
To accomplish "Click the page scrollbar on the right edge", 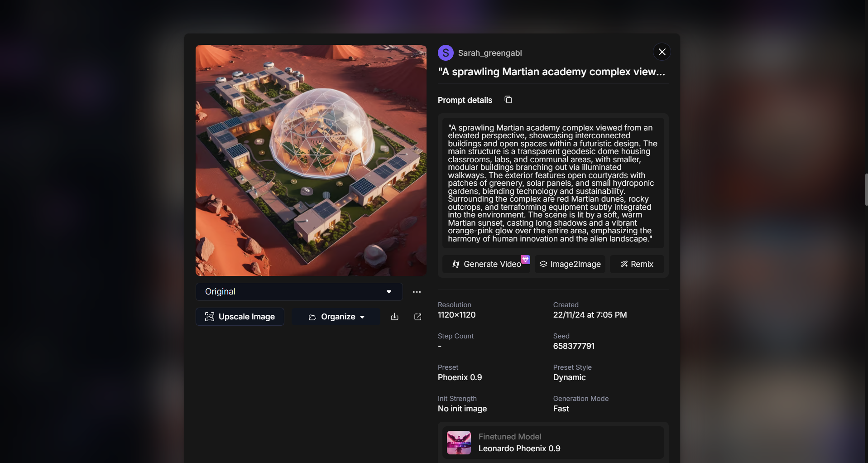I will coord(866,189).
